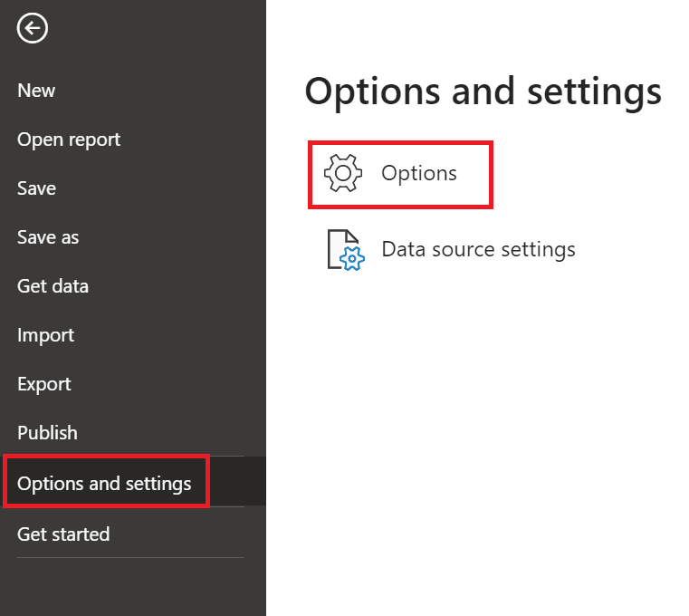Image resolution: width=689 pixels, height=616 pixels.
Task: Choose Open report from the sidebar
Action: point(69,140)
